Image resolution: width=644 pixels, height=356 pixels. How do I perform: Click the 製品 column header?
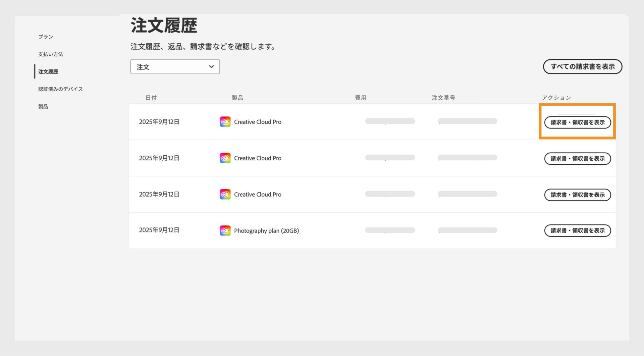[x=237, y=98]
